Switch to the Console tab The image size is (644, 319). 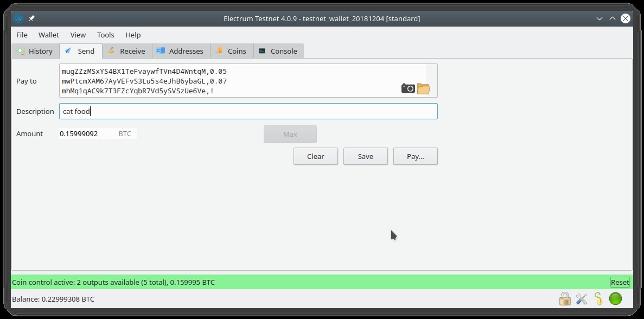coord(278,51)
